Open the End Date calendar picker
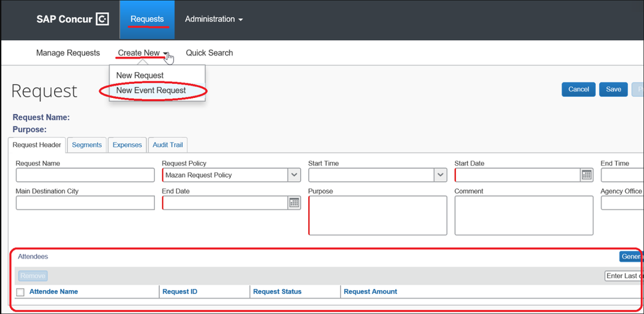 294,202
